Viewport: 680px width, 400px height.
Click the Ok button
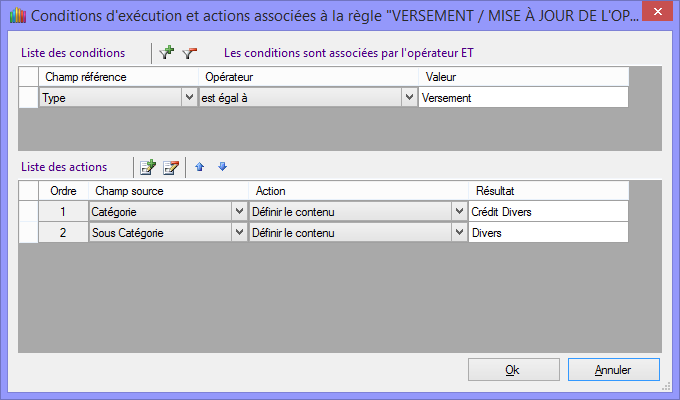click(512, 369)
